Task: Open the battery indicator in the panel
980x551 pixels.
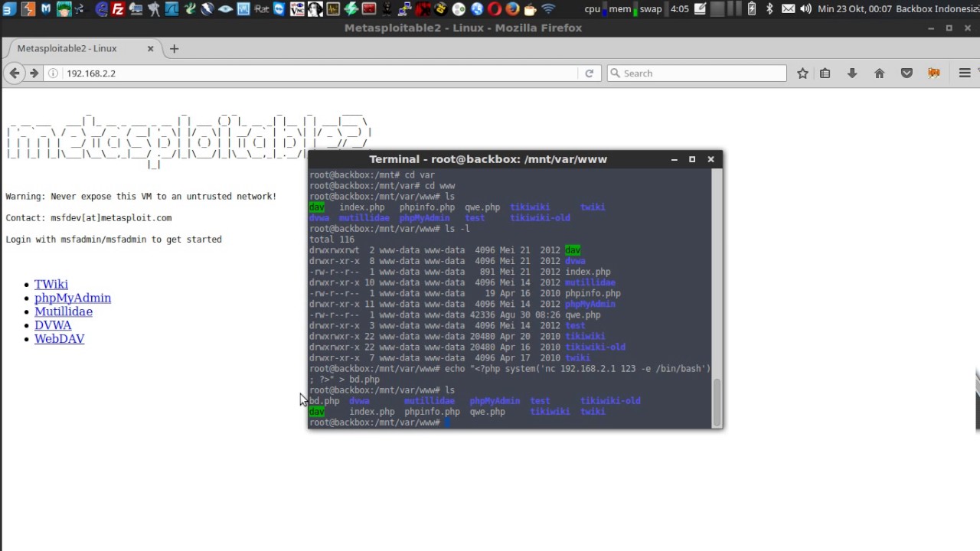Action: pyautogui.click(x=751, y=9)
